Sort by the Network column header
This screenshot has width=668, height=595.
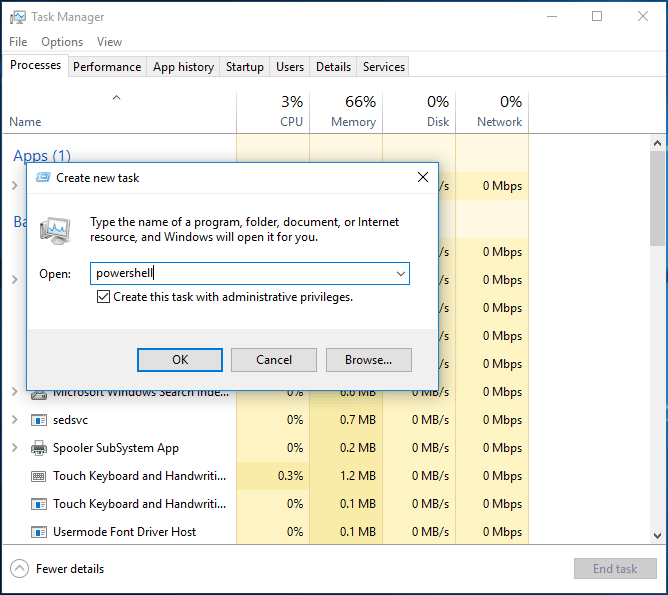pos(492,112)
